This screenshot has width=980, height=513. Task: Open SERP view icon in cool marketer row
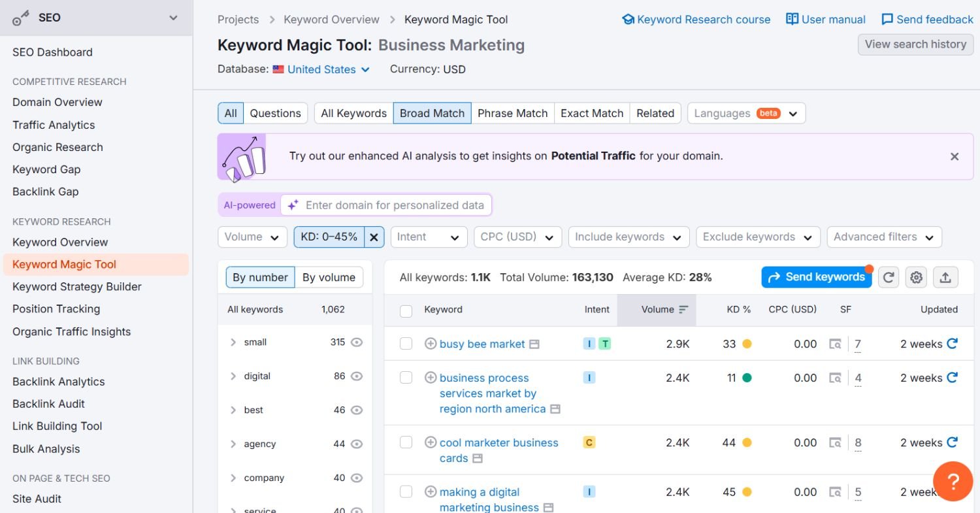[835, 442]
